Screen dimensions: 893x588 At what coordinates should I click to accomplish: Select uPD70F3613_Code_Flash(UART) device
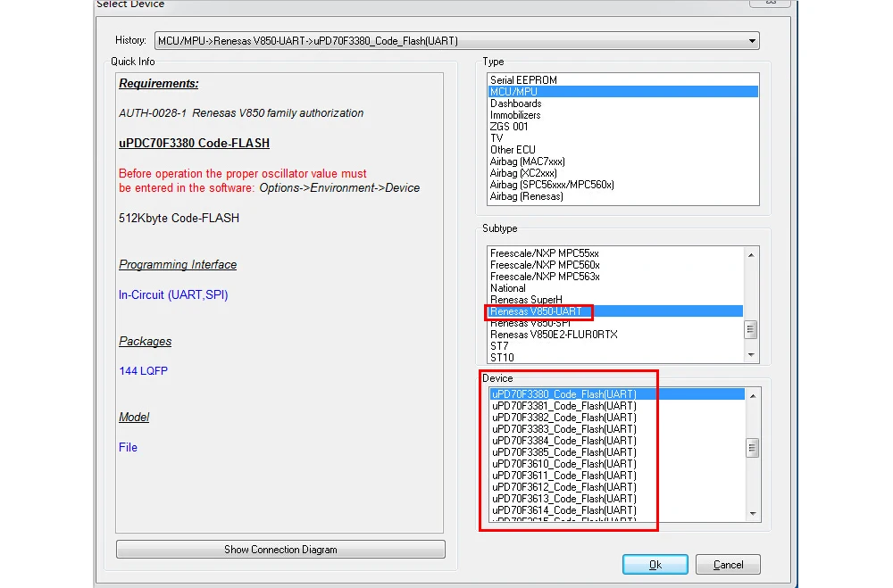(617, 499)
